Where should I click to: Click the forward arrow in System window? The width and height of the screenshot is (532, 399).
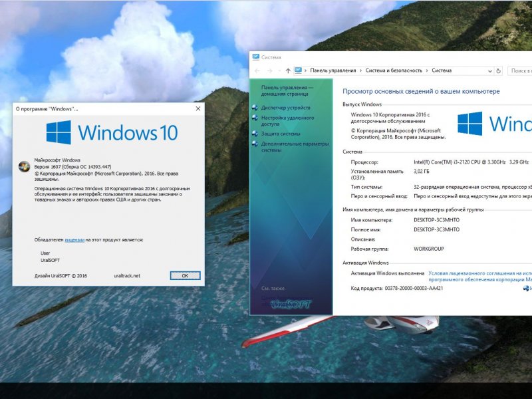tap(270, 70)
